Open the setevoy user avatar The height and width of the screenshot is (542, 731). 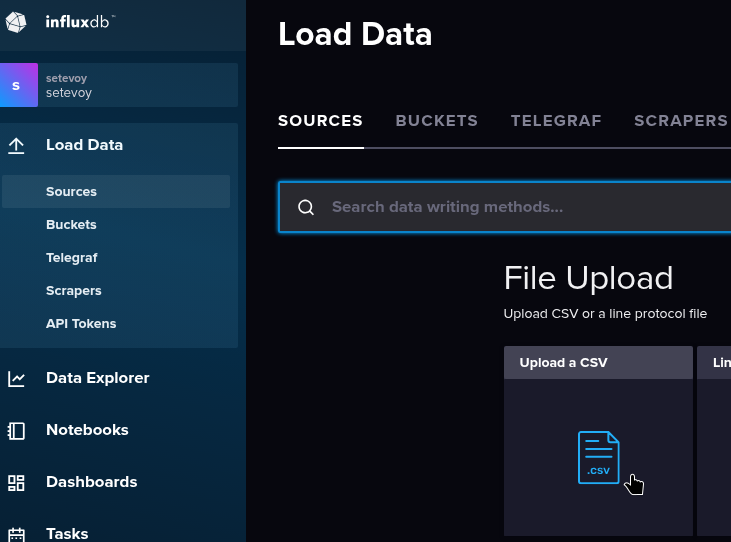(x=19, y=85)
